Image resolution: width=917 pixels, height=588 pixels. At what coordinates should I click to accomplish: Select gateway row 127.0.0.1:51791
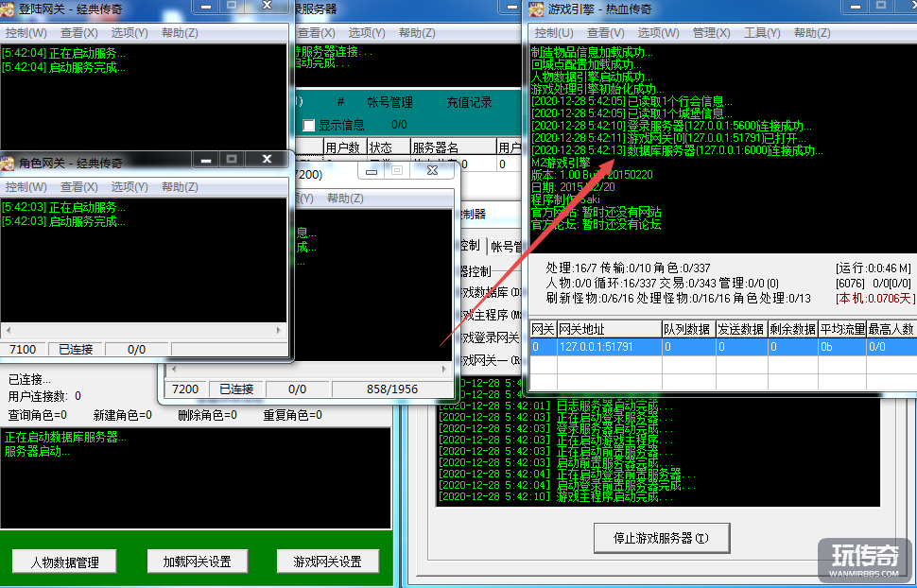click(x=722, y=346)
